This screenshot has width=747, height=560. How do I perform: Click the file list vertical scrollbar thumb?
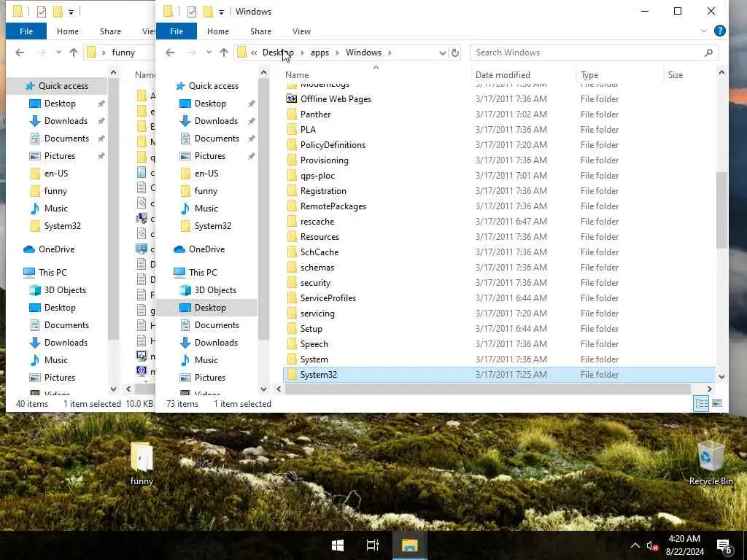click(x=721, y=210)
